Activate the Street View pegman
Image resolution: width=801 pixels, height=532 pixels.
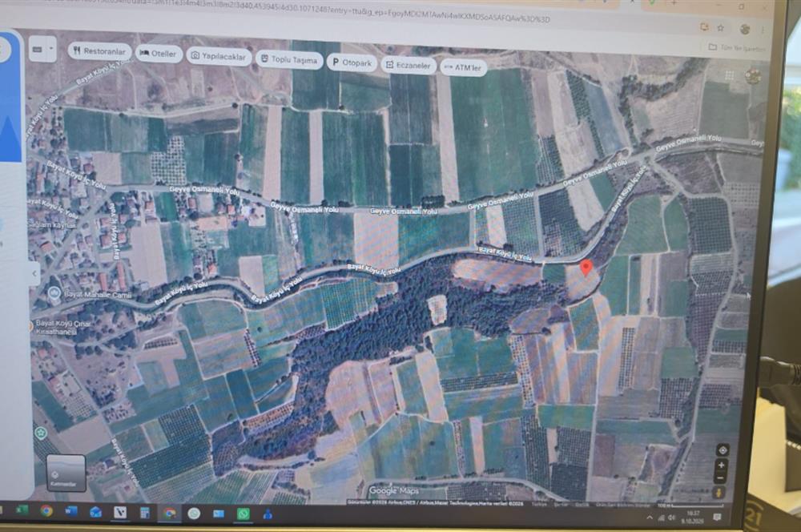click(719, 494)
